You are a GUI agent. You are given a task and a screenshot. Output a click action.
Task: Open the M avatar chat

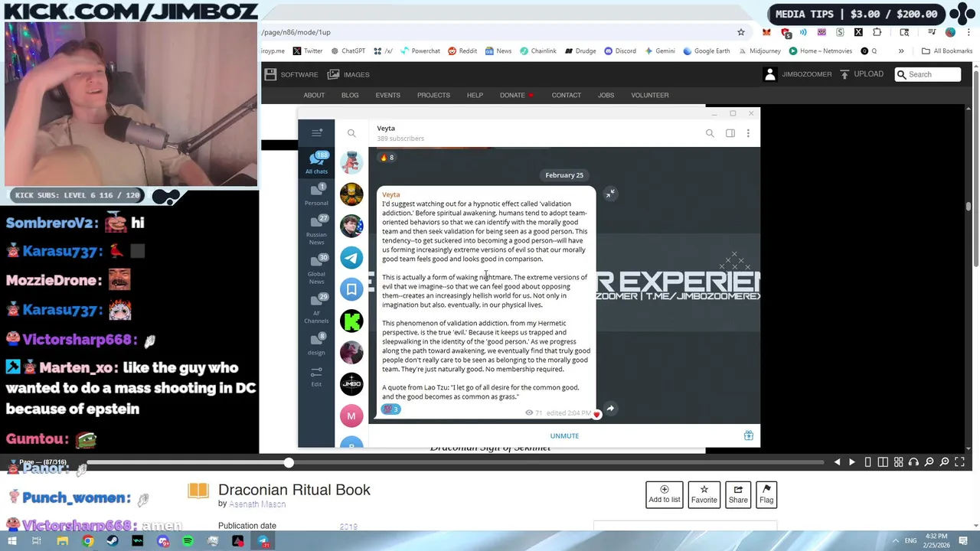351,416
